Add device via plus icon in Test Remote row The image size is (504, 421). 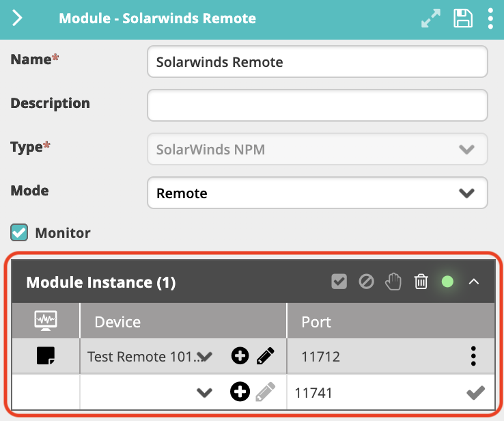(x=240, y=355)
